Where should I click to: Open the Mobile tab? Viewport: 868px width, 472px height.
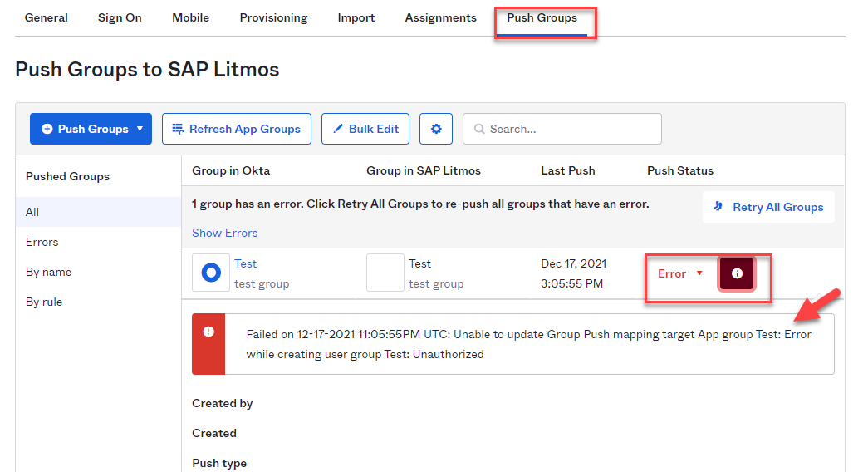[190, 17]
